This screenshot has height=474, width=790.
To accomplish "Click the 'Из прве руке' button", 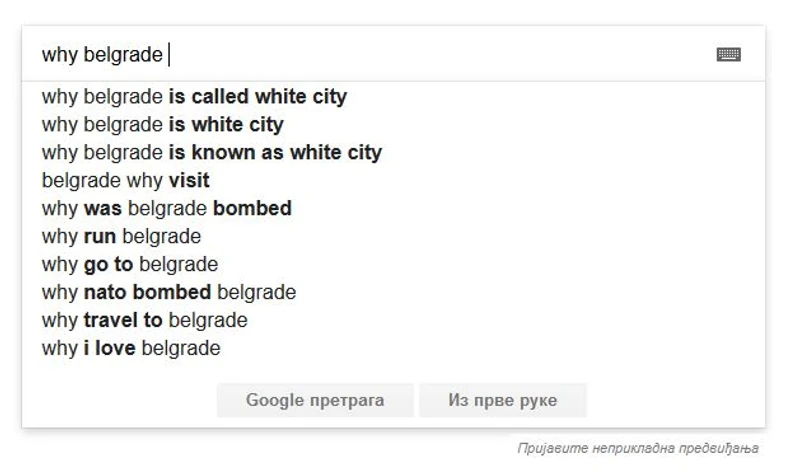I will pyautogui.click(x=502, y=401).
